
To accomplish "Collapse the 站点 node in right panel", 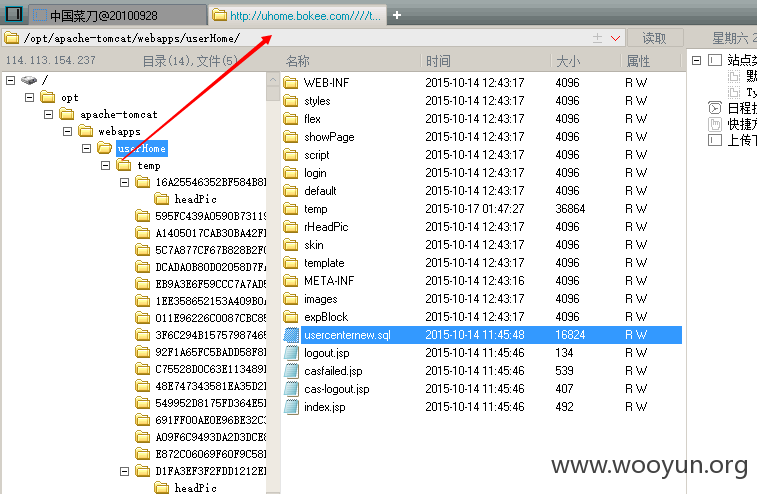I will [696, 60].
